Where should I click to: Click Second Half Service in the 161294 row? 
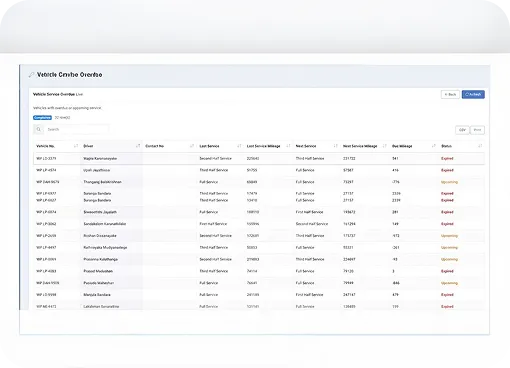click(312, 224)
